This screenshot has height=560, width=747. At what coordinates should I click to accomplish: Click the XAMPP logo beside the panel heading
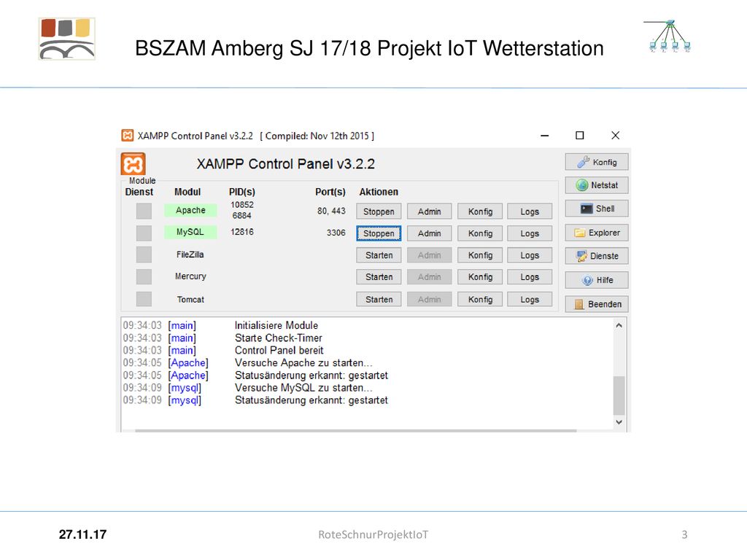133,164
